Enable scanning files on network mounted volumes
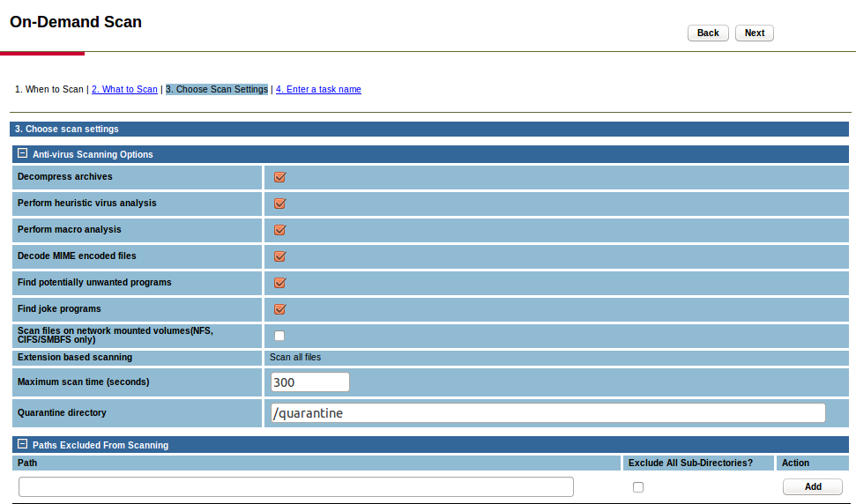 279,336
